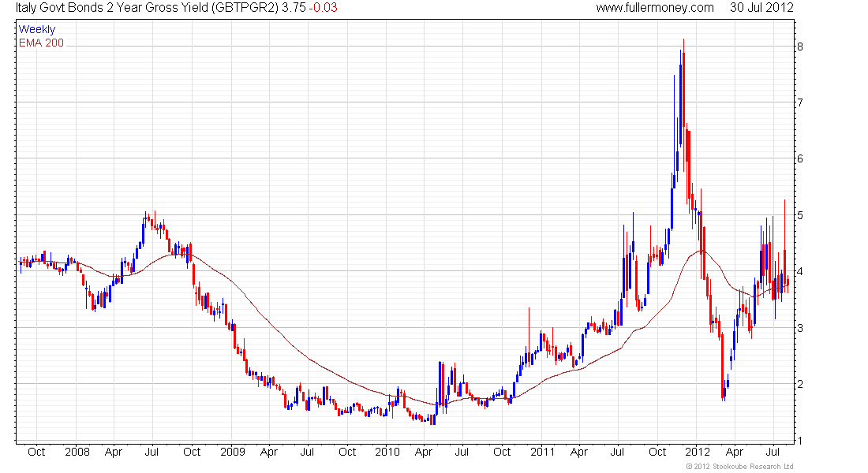
Task: Click the final 'Jul' axis label after 2012
Action: tap(773, 452)
